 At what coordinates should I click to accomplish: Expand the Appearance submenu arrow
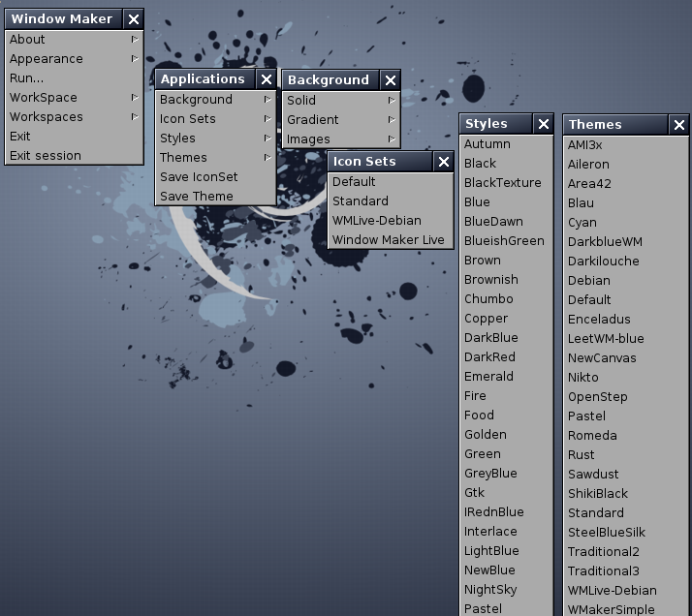(x=134, y=59)
